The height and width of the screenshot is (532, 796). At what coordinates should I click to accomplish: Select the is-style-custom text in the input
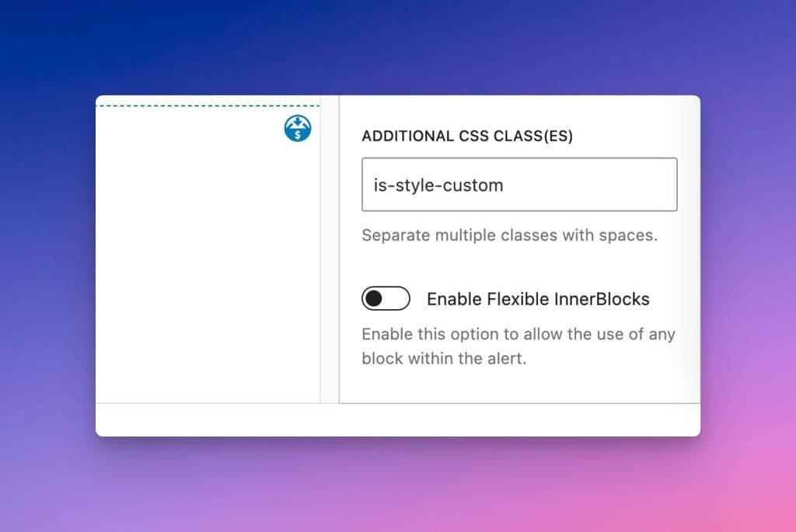436,185
